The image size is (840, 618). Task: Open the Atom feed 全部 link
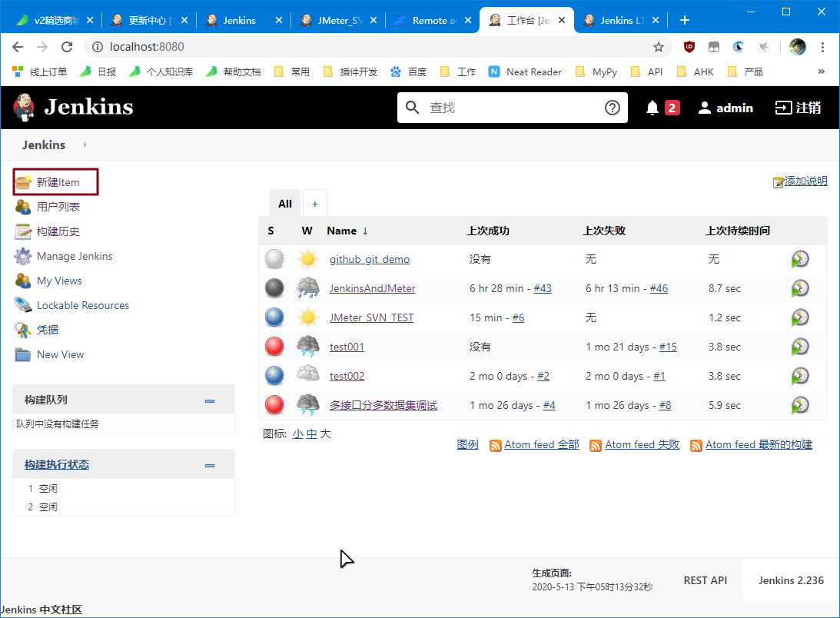[x=542, y=445]
